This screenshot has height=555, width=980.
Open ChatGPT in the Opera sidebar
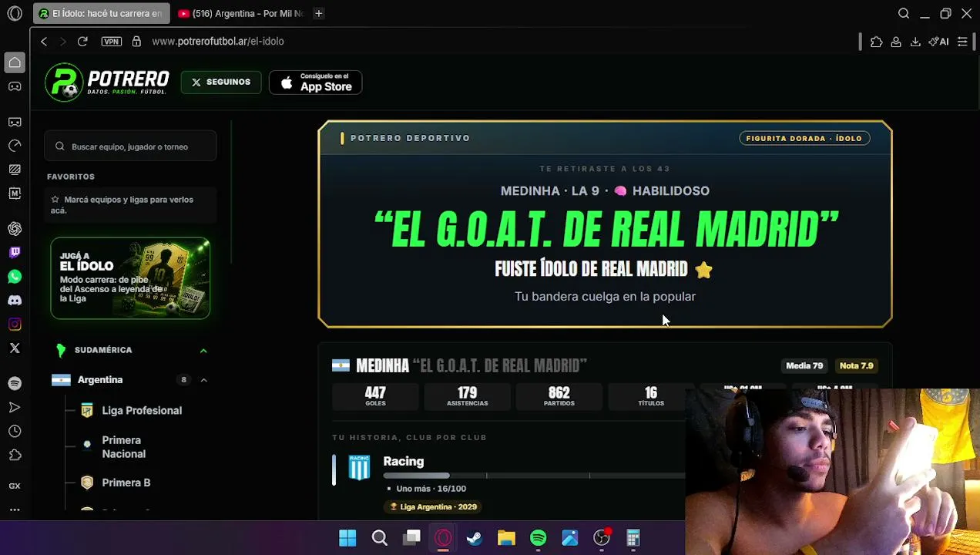(x=15, y=228)
